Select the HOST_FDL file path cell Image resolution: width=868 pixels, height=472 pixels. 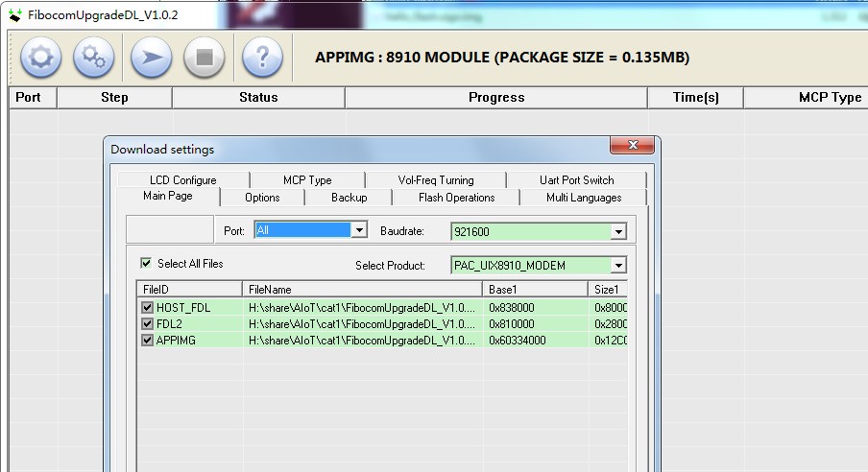coord(362,307)
